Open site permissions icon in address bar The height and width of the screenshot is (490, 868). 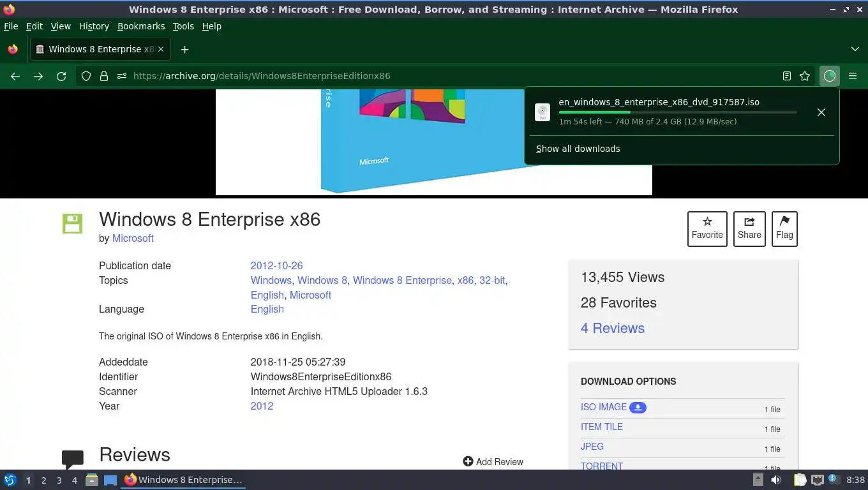[x=122, y=76]
